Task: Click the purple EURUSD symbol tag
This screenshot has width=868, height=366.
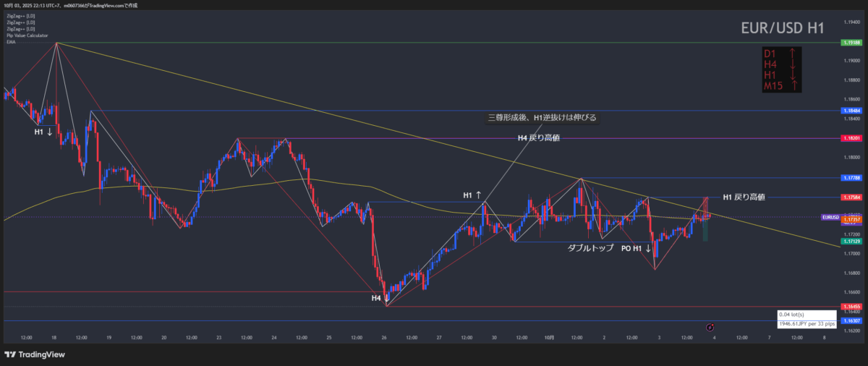Action: (x=830, y=217)
